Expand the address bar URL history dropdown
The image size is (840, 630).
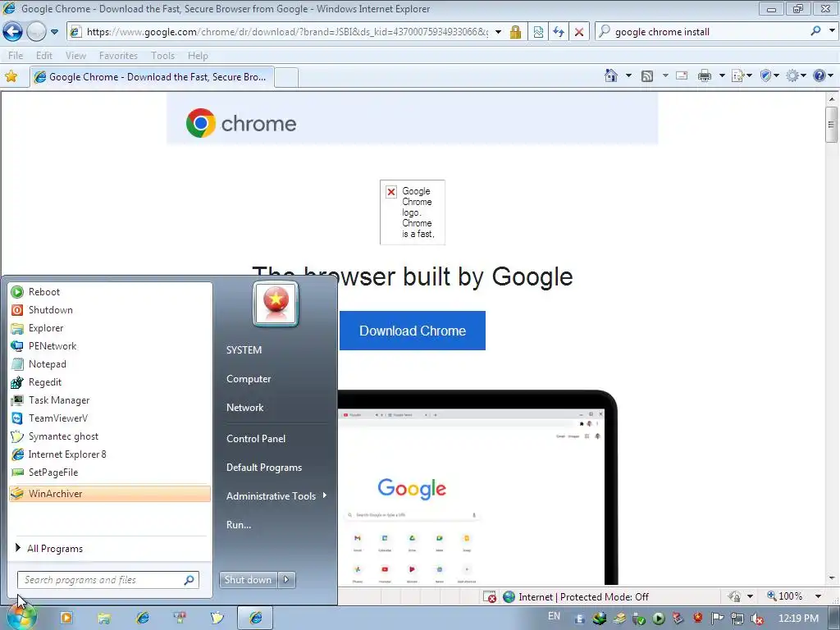pos(498,32)
